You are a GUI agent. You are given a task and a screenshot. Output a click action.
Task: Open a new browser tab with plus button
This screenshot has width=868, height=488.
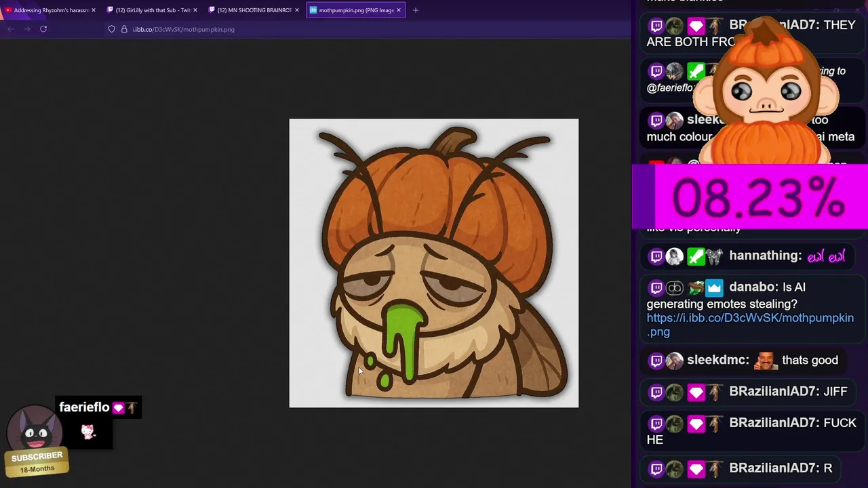(416, 10)
